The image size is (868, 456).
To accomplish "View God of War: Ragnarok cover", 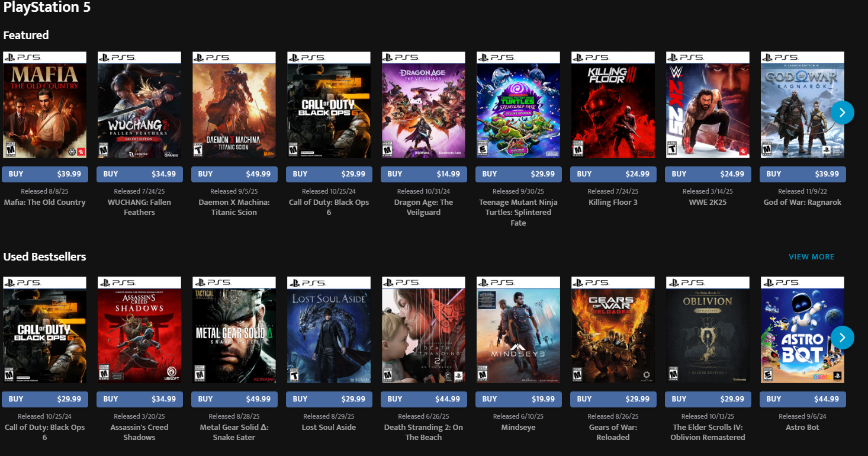I will click(802, 105).
